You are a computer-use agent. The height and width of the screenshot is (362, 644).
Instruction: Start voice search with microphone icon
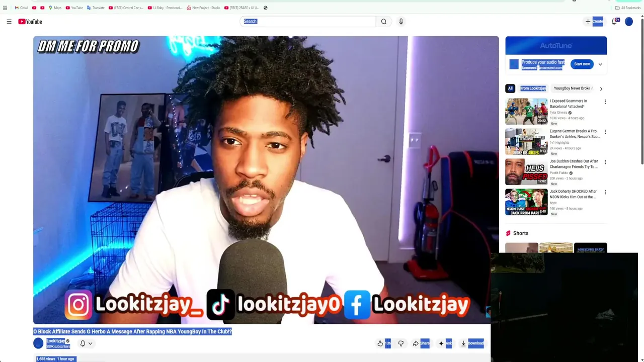[401, 22]
